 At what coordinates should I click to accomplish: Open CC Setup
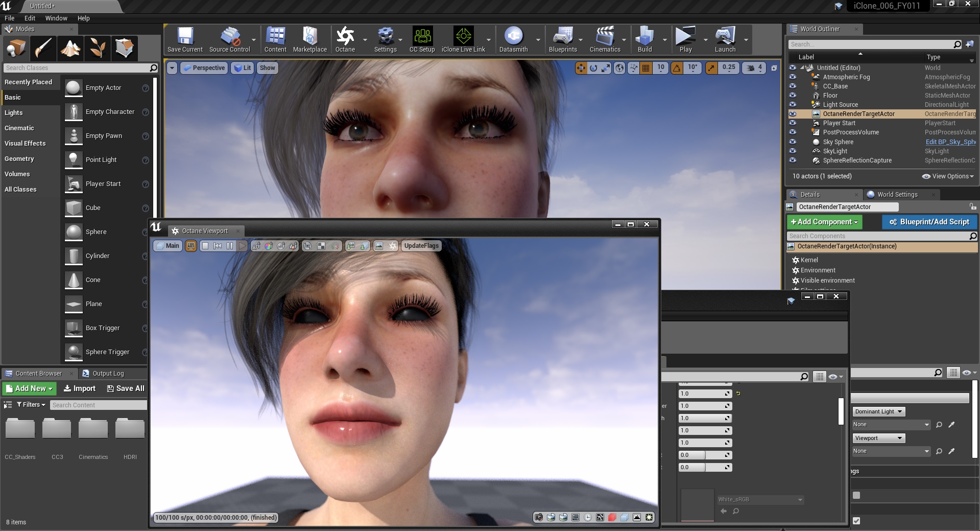(422, 40)
